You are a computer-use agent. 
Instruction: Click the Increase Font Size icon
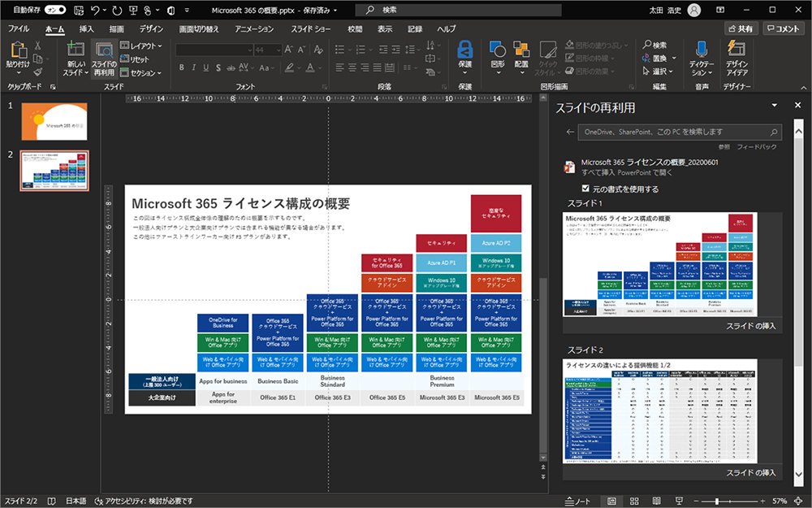[x=289, y=50]
